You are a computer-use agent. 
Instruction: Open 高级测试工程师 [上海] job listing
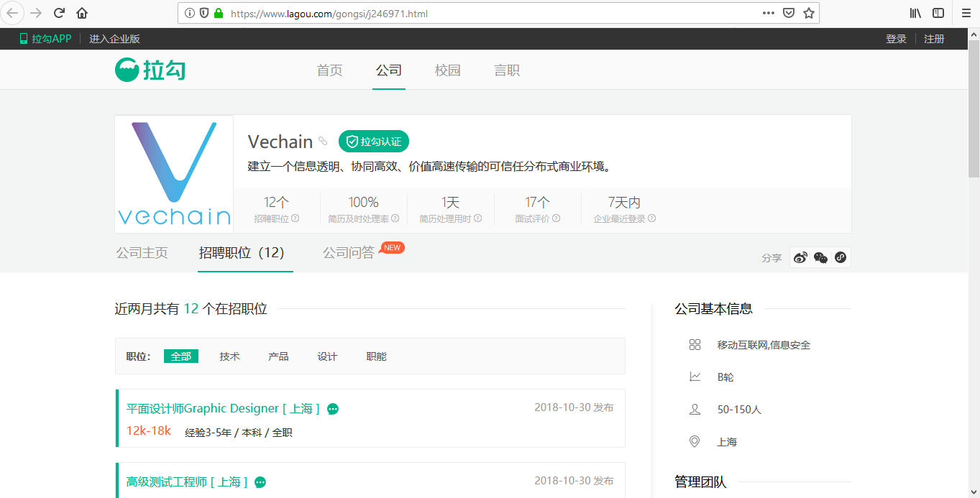187,482
